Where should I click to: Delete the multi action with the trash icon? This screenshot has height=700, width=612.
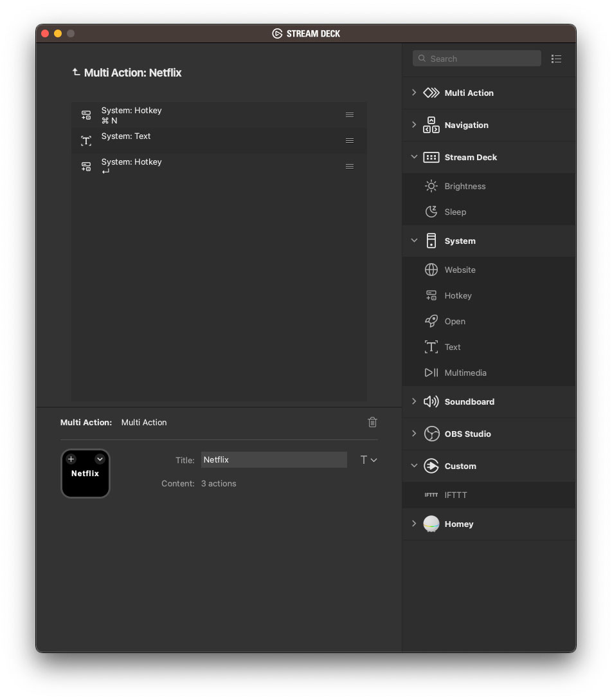pos(372,422)
